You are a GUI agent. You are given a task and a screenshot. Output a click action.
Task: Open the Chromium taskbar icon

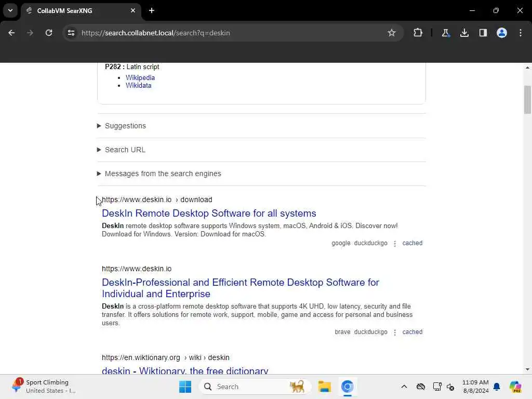click(348, 387)
